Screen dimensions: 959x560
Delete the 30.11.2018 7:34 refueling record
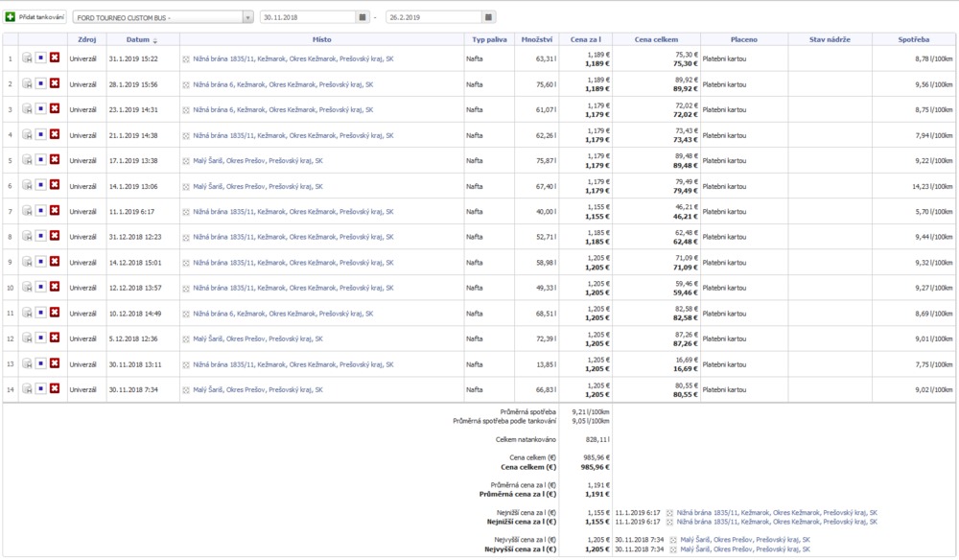tap(55, 388)
